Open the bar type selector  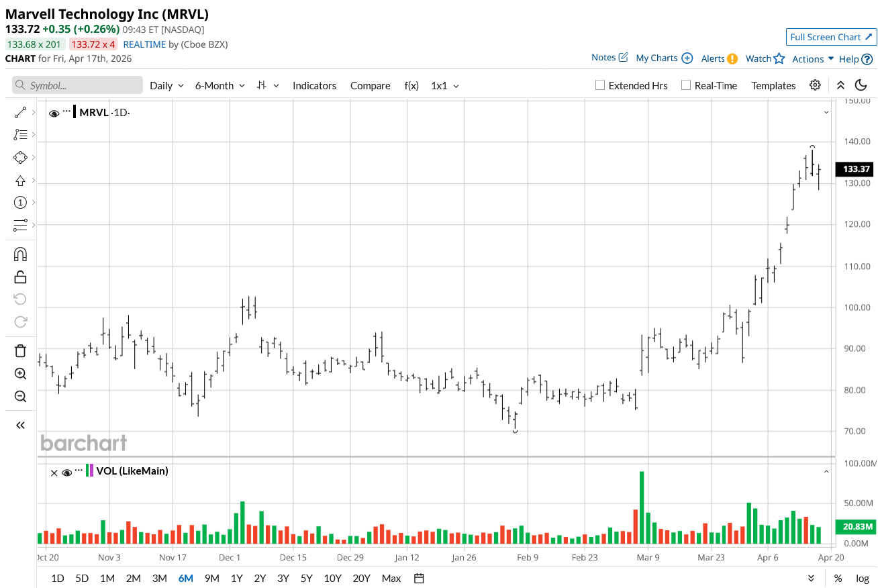pos(266,85)
